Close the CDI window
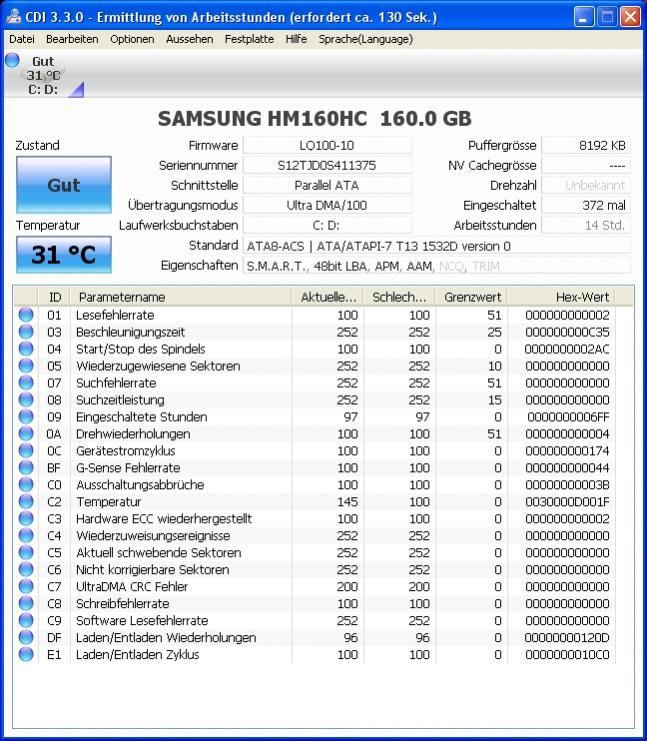The height and width of the screenshot is (741, 647). click(x=630, y=17)
